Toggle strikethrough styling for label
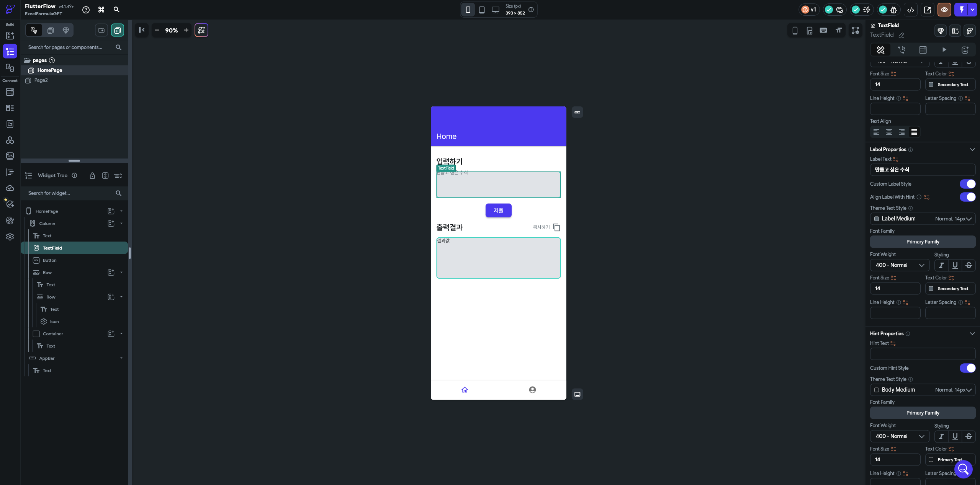980x485 pixels. (x=969, y=265)
